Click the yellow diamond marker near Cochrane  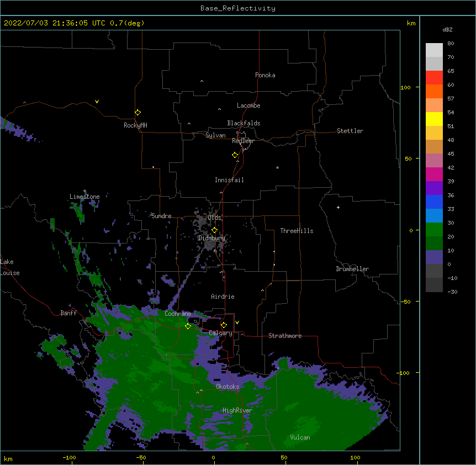coord(188,326)
